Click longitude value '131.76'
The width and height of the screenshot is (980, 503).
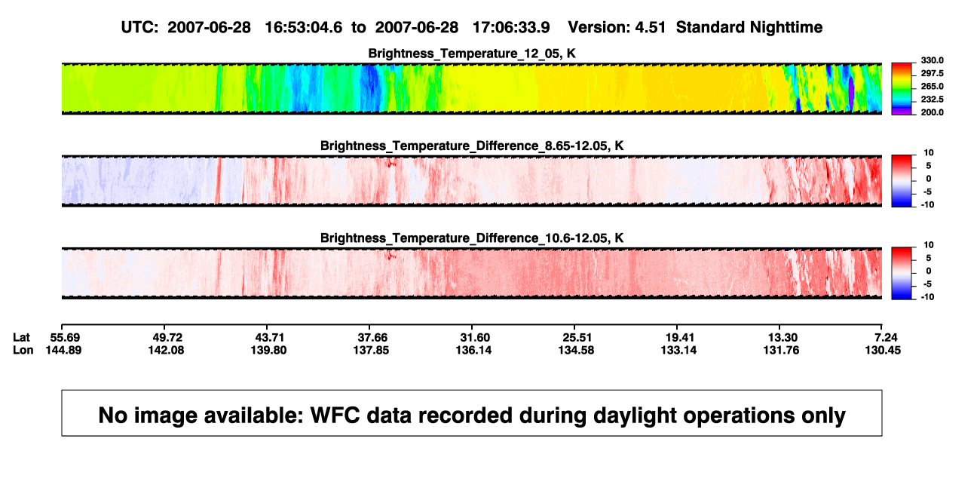tap(781, 350)
